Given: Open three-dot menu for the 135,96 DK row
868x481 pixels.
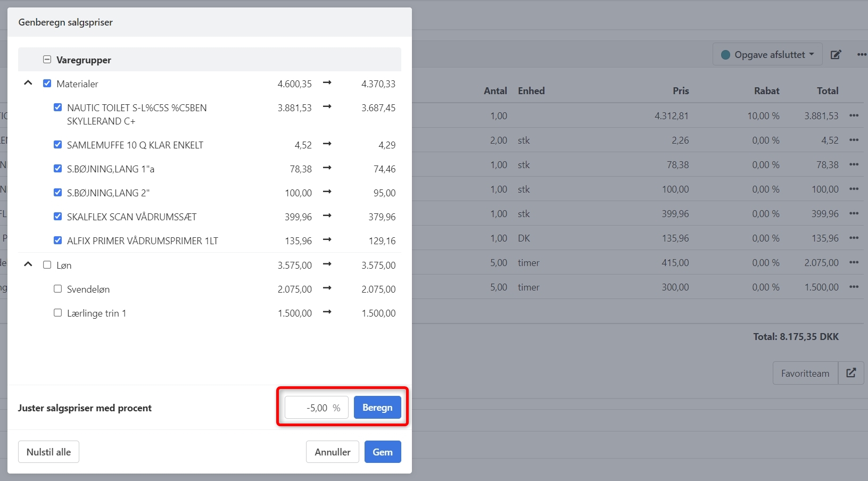Looking at the screenshot, I should pos(854,238).
